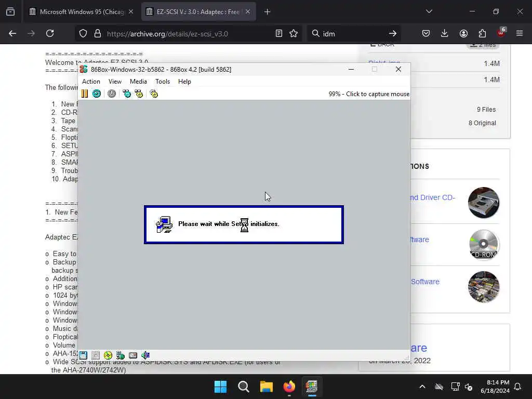The width and height of the screenshot is (532, 399).
Task: Go forward in Firefox
Action: tap(31, 34)
